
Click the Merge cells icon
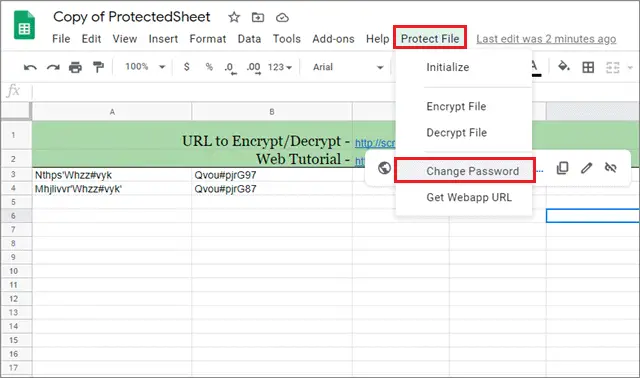click(612, 67)
